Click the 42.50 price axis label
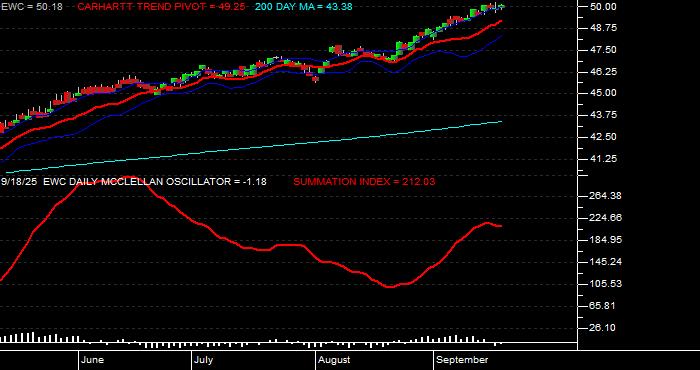Screen dimensions: 700x370 point(603,137)
